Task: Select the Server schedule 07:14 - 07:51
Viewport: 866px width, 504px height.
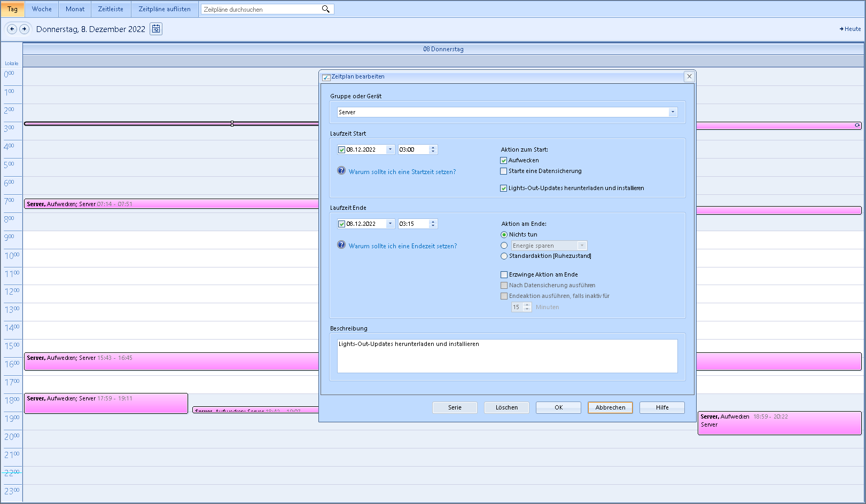Action: (171, 204)
